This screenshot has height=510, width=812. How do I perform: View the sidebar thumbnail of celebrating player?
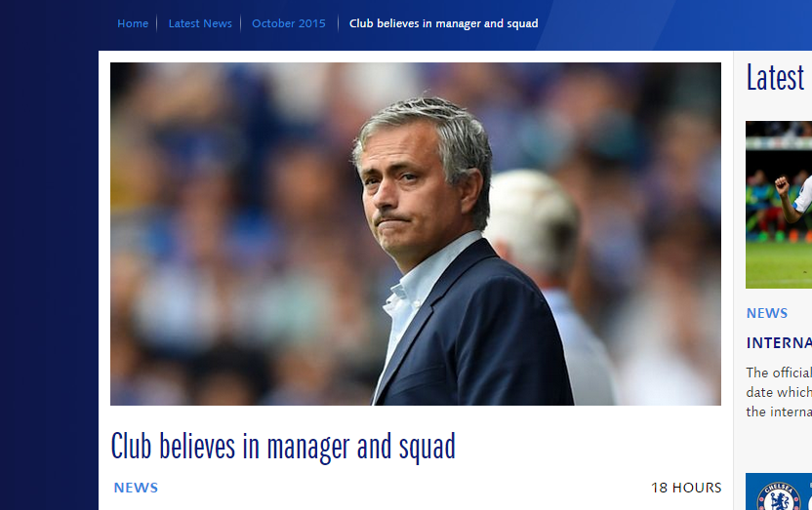click(x=779, y=205)
